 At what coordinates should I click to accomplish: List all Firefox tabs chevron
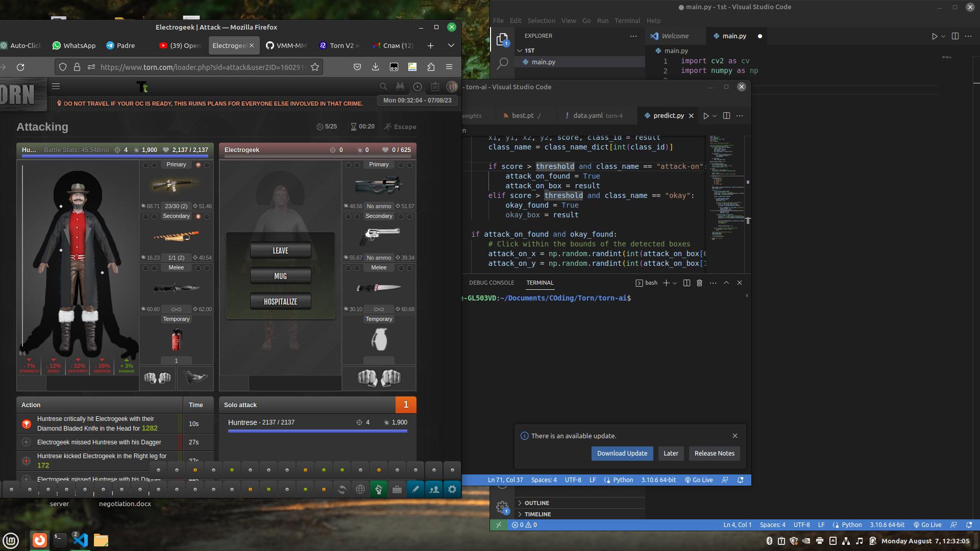pyautogui.click(x=451, y=45)
